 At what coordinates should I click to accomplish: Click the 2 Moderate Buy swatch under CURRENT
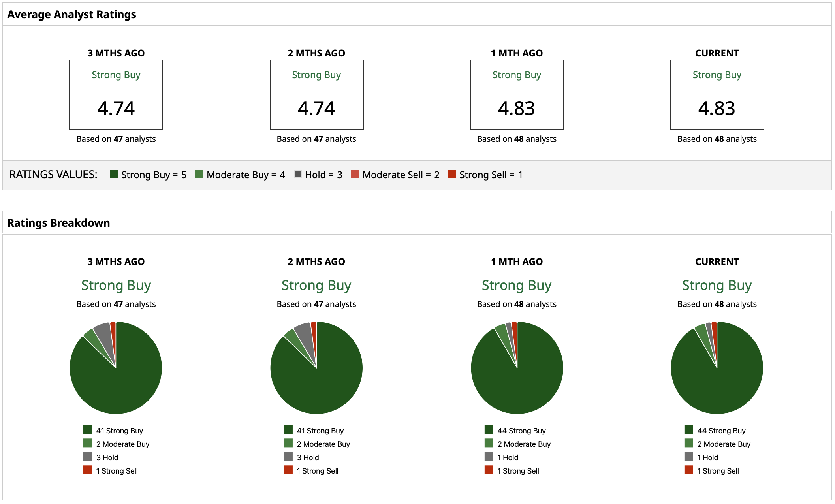point(689,443)
